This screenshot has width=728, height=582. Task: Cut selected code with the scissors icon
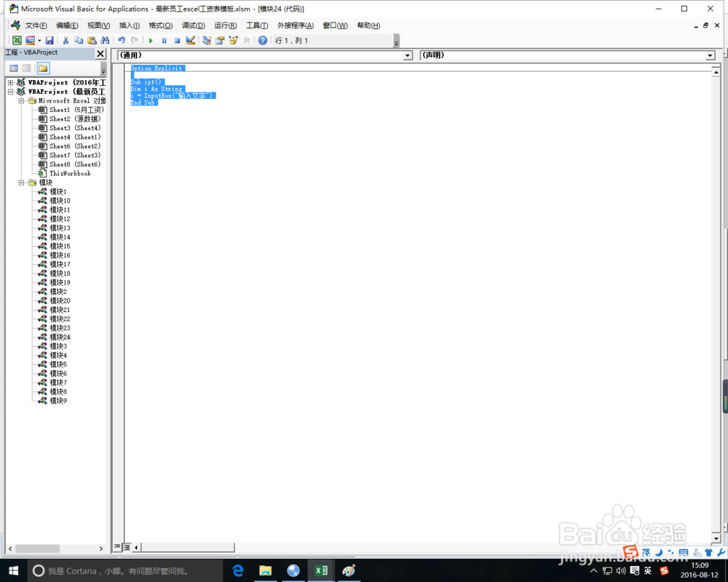[66, 41]
